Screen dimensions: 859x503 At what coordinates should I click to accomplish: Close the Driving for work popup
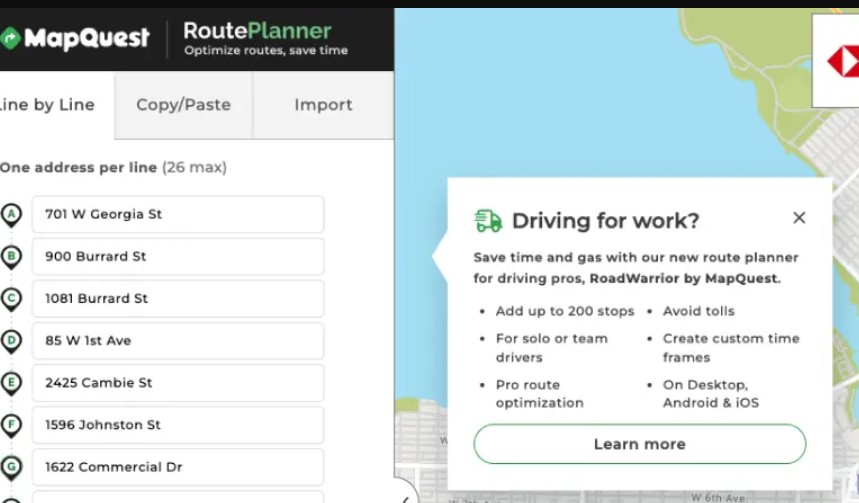coord(798,218)
